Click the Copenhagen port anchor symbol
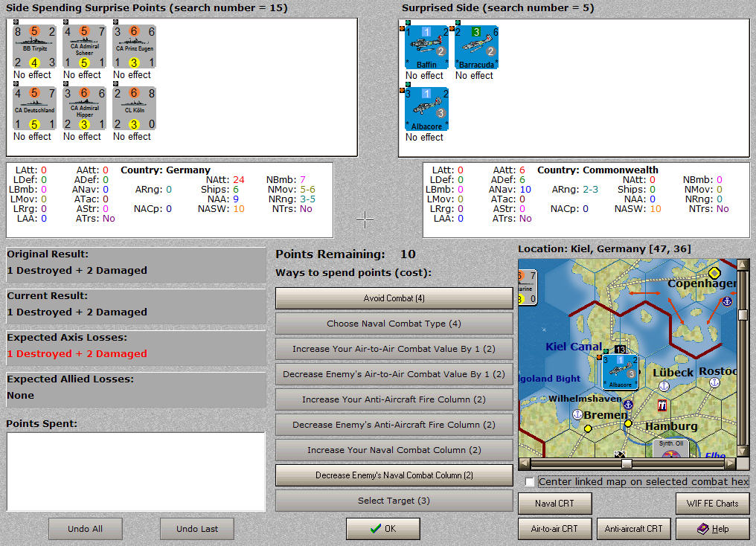Screen dimensions: 756x546 (727, 302)
